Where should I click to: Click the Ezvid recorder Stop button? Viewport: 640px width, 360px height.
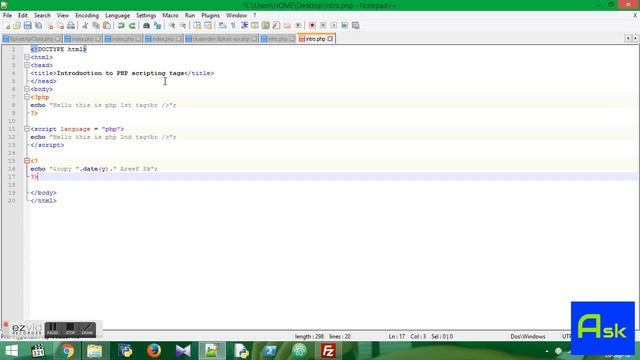point(70,329)
